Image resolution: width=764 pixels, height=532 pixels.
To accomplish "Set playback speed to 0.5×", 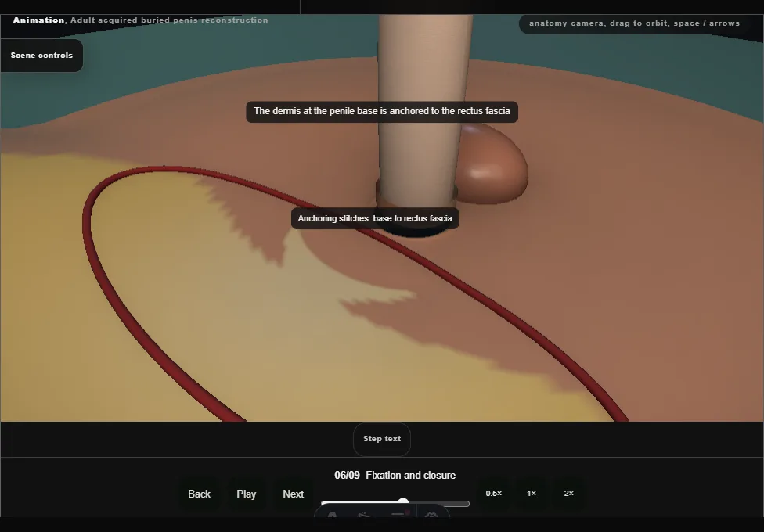I will [494, 494].
